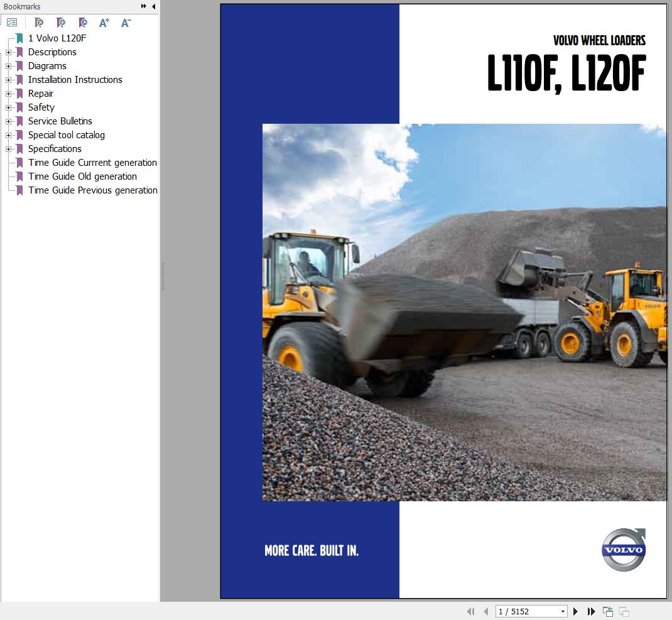Expand the bookmarks panel with double arrow
672x620 pixels.
click(144, 6)
